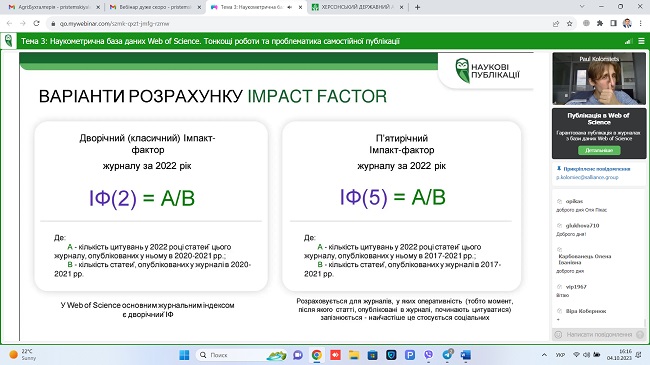Image resolution: width=650 pixels, height=365 pixels.
Task: Open a new browser tab
Action: 417,7
